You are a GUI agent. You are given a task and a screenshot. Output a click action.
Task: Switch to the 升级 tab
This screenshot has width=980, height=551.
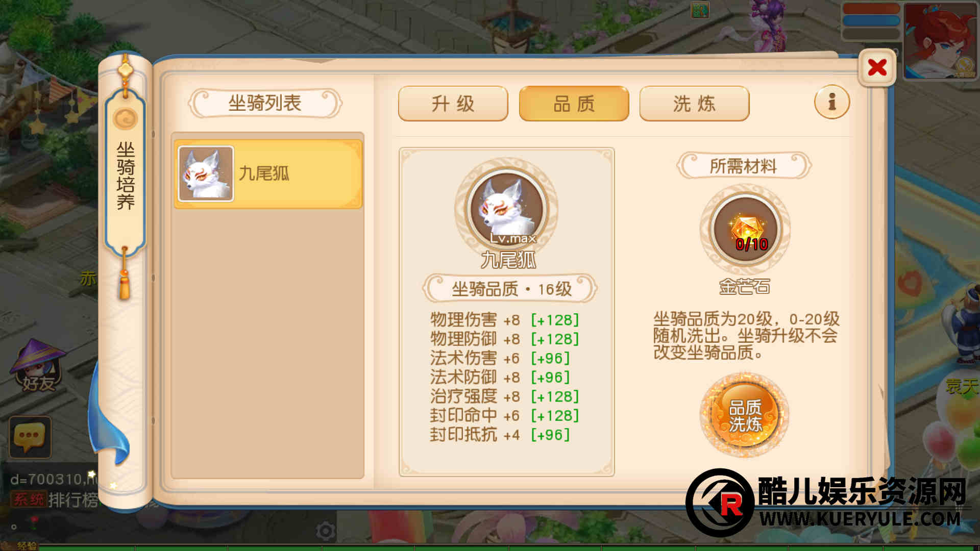point(453,104)
